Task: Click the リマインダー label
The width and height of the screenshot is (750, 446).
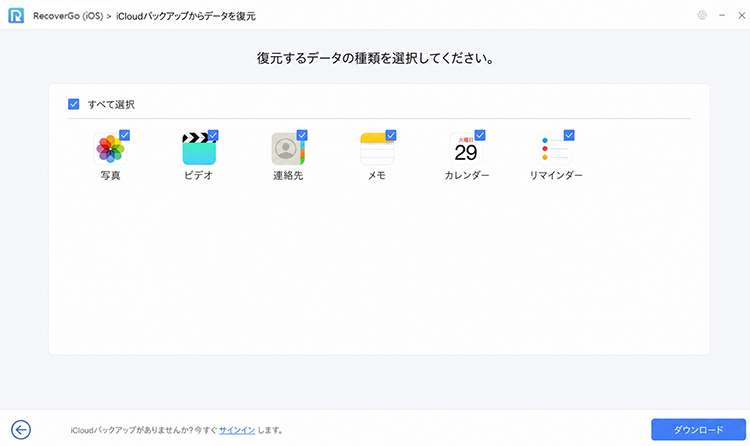Action: (x=556, y=176)
